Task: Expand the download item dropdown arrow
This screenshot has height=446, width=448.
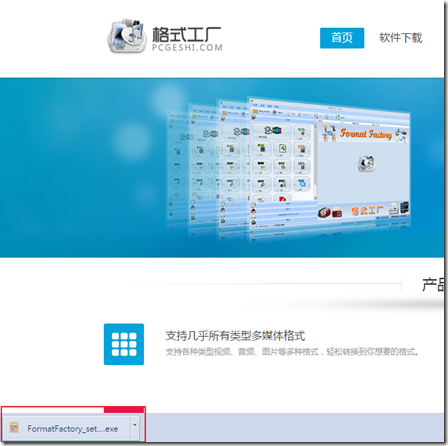Action: (x=135, y=425)
